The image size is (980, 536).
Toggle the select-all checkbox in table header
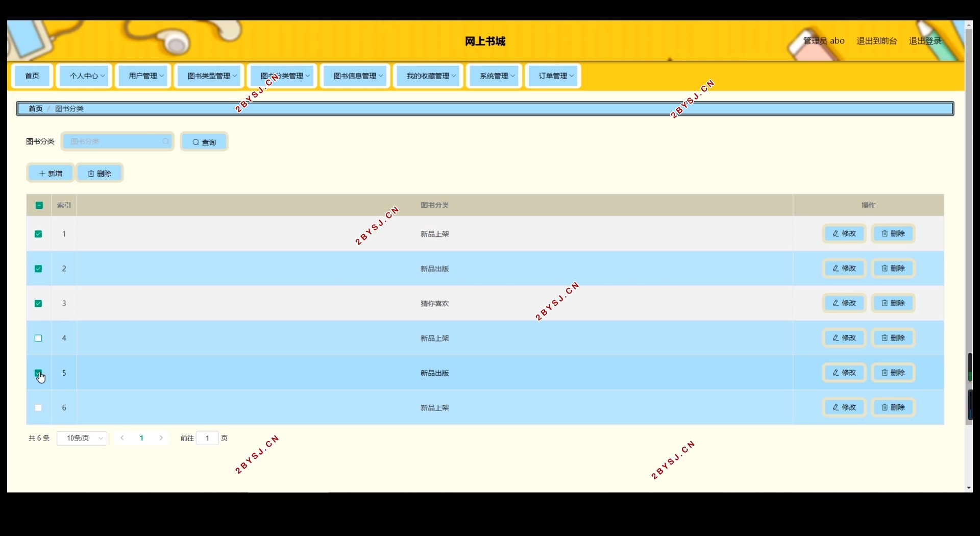click(39, 205)
